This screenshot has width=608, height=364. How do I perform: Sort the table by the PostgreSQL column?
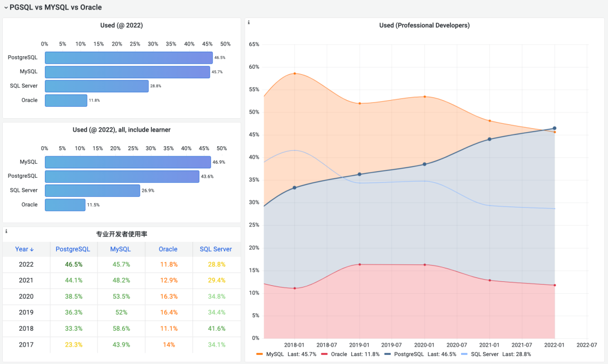[x=73, y=249]
